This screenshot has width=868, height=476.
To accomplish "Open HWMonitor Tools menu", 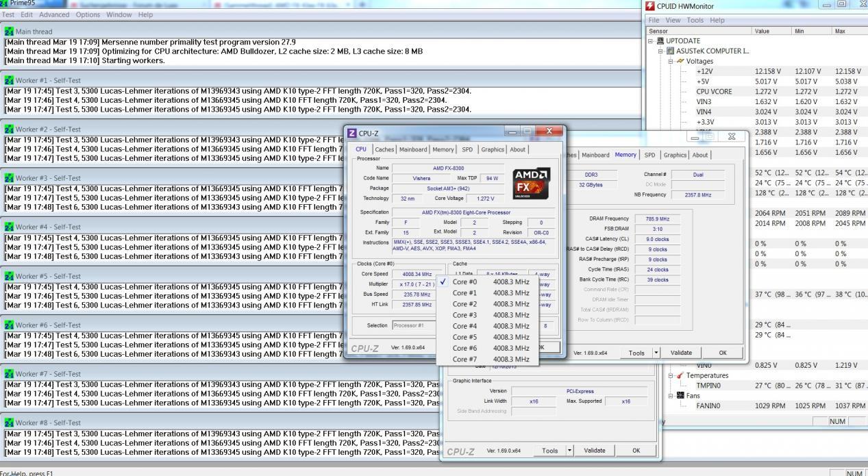I will [695, 21].
